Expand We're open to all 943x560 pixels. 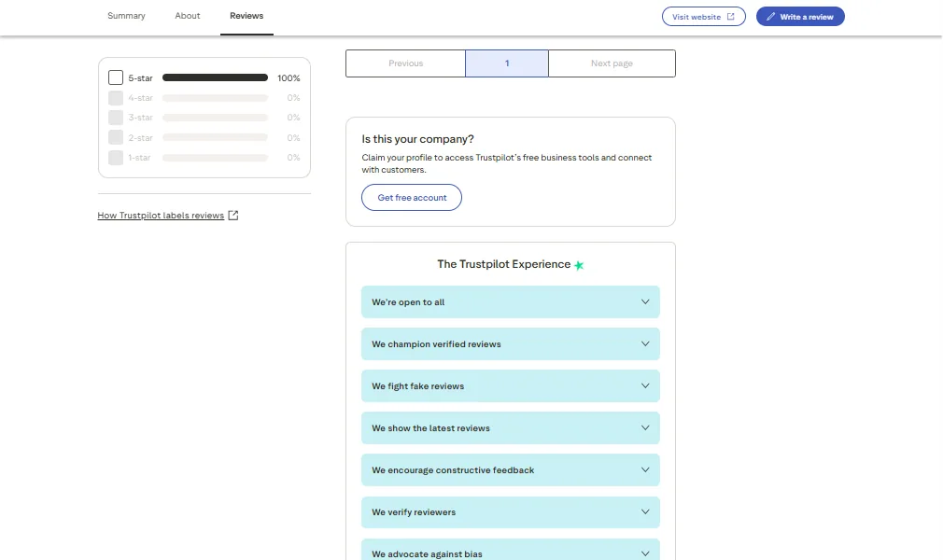click(x=511, y=302)
